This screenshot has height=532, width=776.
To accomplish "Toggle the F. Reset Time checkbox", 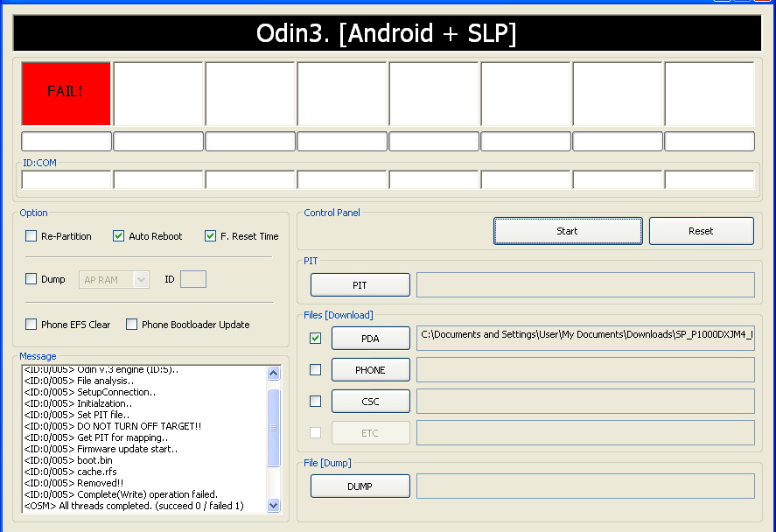I will (x=210, y=236).
